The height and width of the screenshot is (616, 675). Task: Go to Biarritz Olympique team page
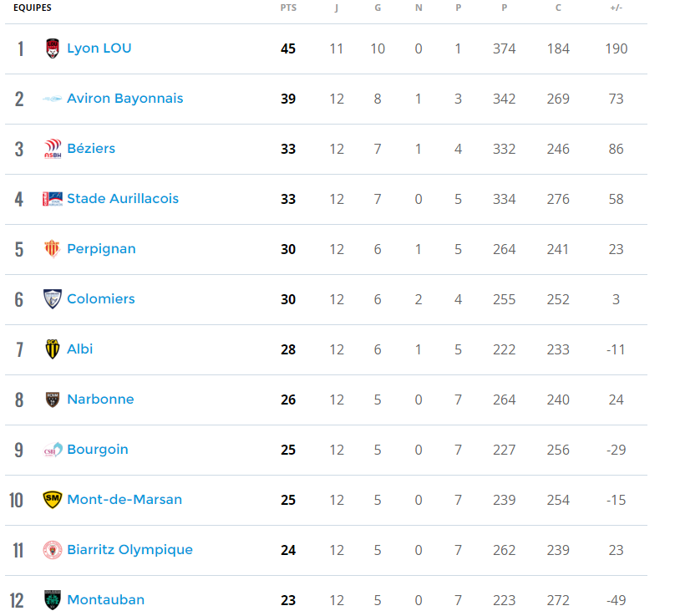point(129,550)
